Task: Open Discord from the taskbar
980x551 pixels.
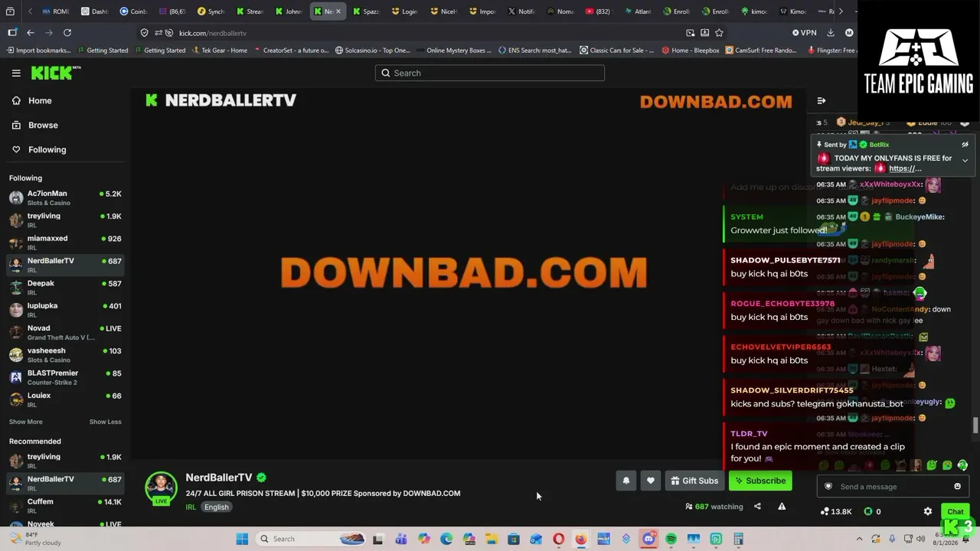Action: [x=648, y=539]
